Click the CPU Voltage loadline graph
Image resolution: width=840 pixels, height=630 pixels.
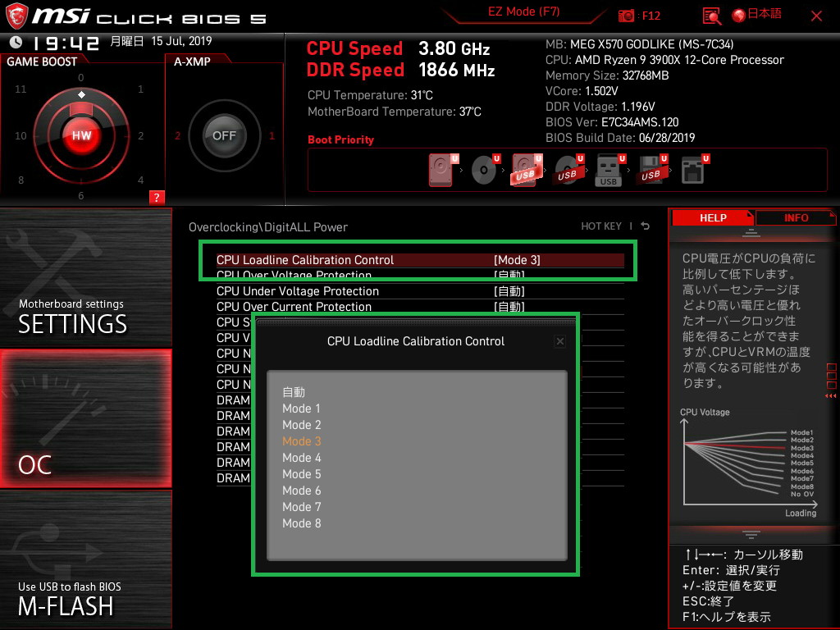pos(749,463)
